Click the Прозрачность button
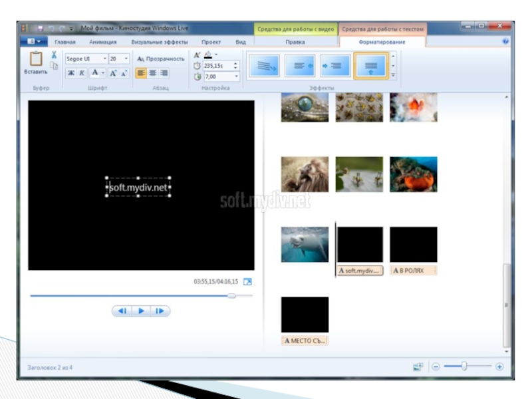 (x=161, y=59)
